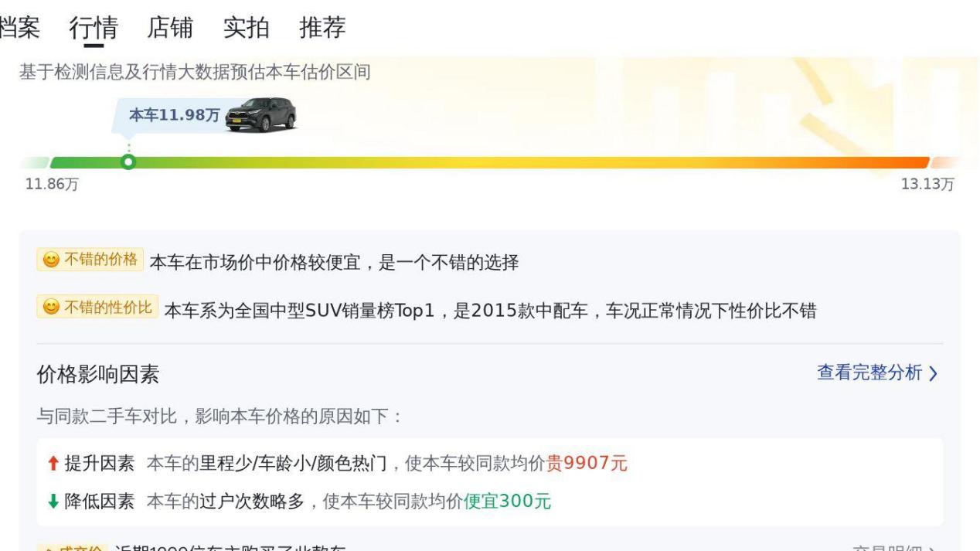
Task: Switch to the 档案 tab
Action: (20, 28)
